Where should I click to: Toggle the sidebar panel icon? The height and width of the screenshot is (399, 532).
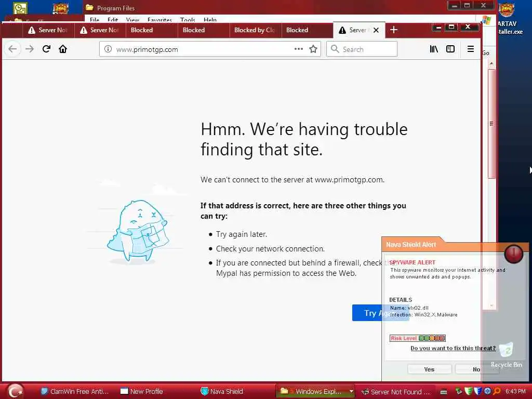(x=450, y=49)
